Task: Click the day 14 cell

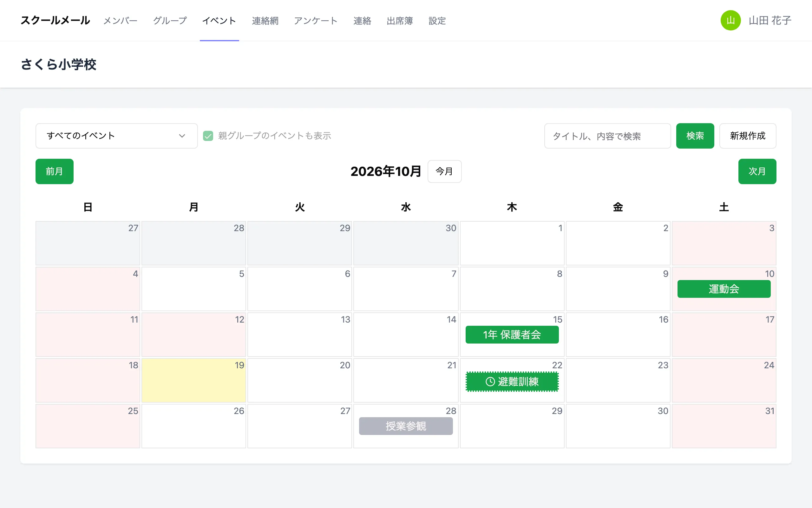Action: pyautogui.click(x=406, y=335)
